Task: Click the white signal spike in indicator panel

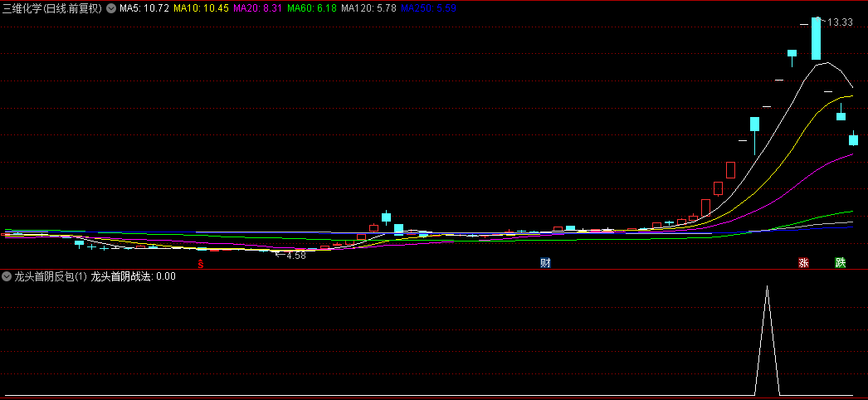Action: click(768, 340)
